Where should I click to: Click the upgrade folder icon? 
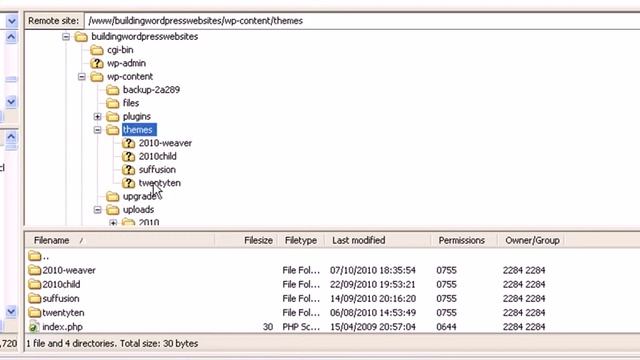[x=113, y=196]
